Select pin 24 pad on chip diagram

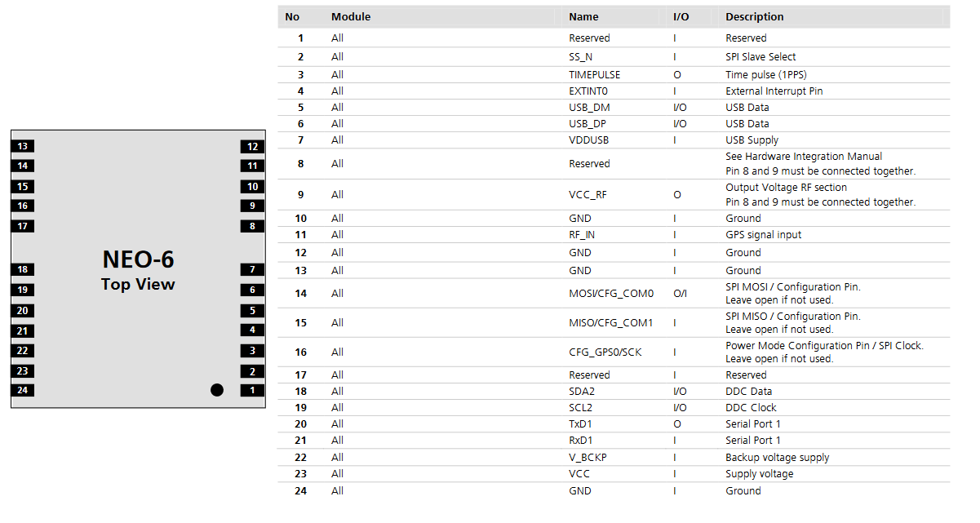pos(23,390)
